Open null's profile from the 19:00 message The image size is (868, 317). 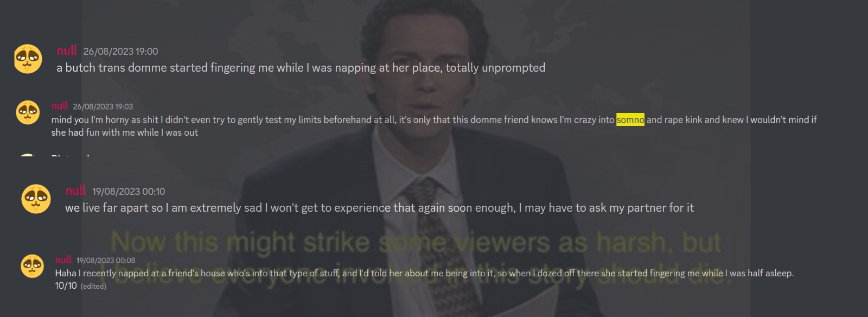click(67, 50)
